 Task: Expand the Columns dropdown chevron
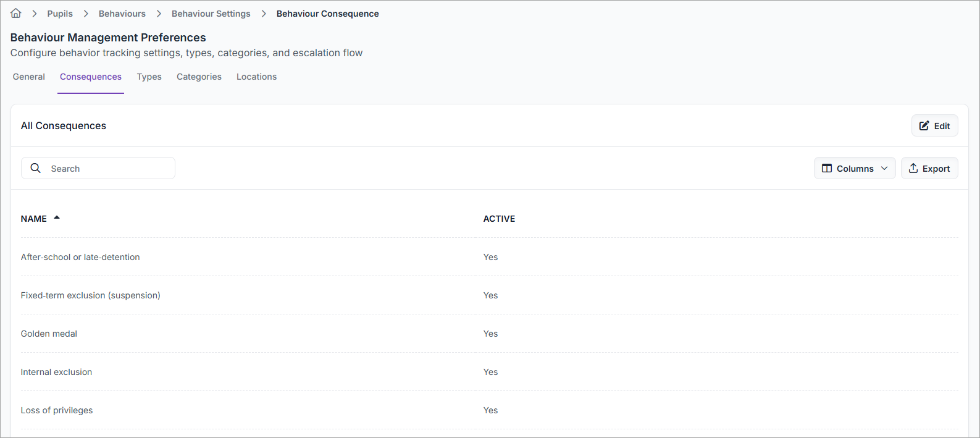(884, 169)
